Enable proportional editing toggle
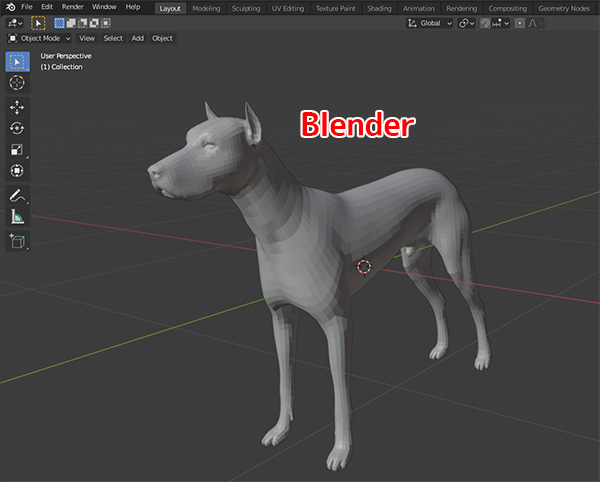The height and width of the screenshot is (482, 600). (x=520, y=23)
